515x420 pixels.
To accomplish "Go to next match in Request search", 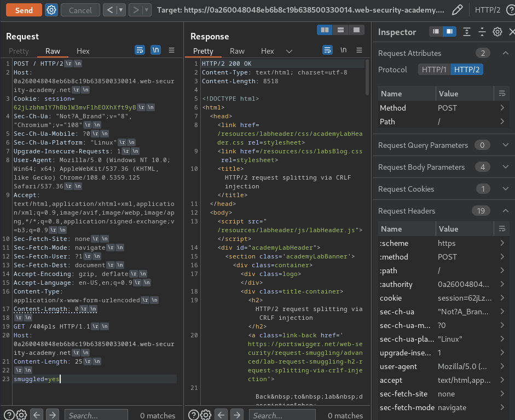I will (52, 415).
